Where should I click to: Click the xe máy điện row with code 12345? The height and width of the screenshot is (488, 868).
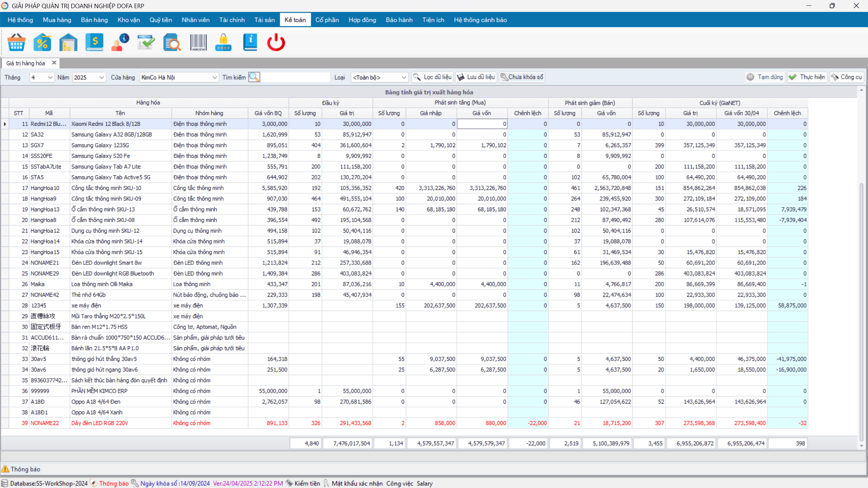[x=404, y=306]
